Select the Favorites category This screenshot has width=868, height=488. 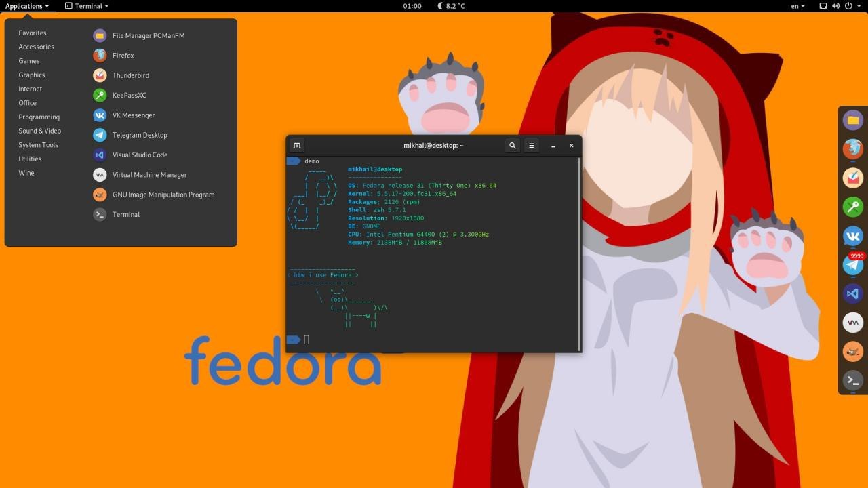tap(33, 33)
